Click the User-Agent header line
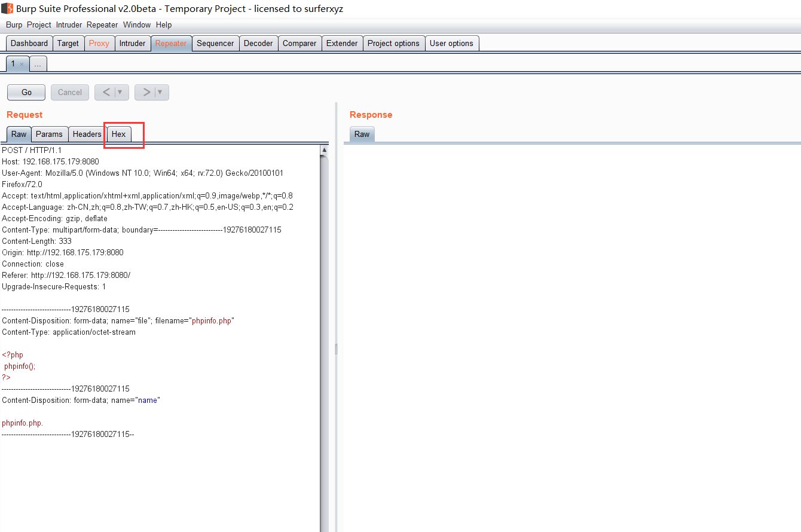This screenshot has height=532, width=801. click(142, 179)
